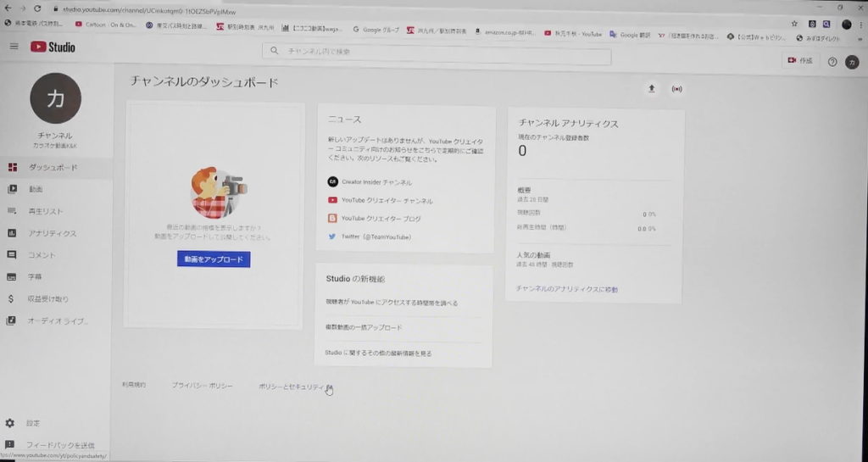Open コメント in the sidebar
Viewport: 868px width, 462px height.
(x=55, y=255)
